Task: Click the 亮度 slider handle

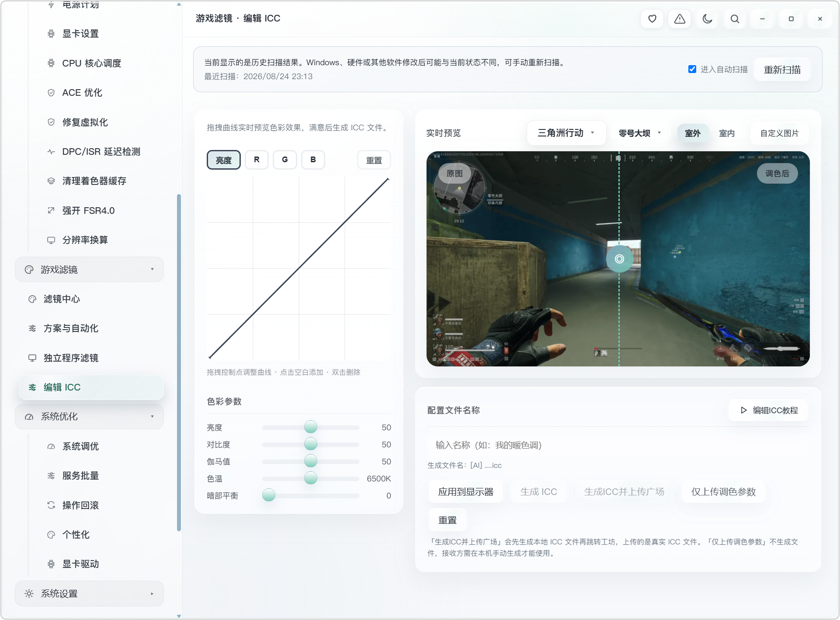Action: point(311,427)
